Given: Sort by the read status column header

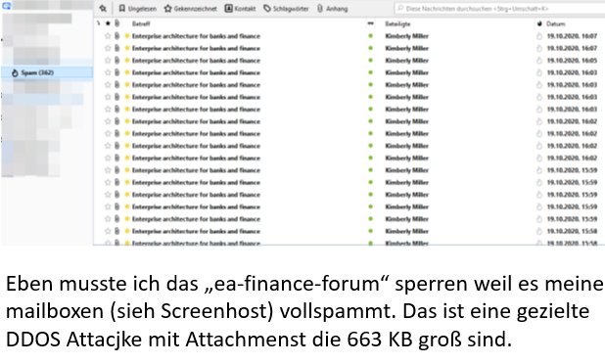Looking at the screenshot, I should (x=371, y=23).
